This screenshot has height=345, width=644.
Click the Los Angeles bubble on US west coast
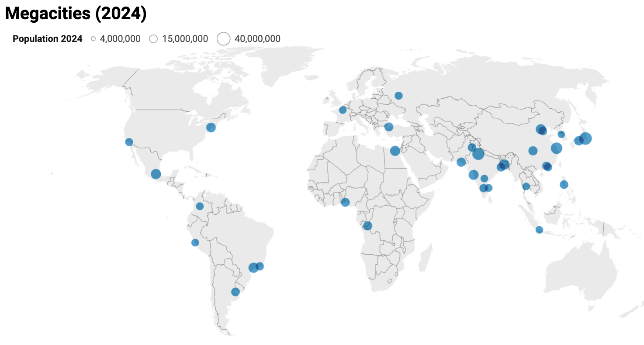129,142
